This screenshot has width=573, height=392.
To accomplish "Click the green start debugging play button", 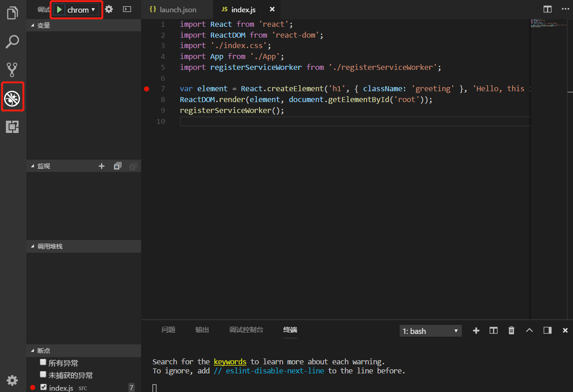I will [x=59, y=10].
